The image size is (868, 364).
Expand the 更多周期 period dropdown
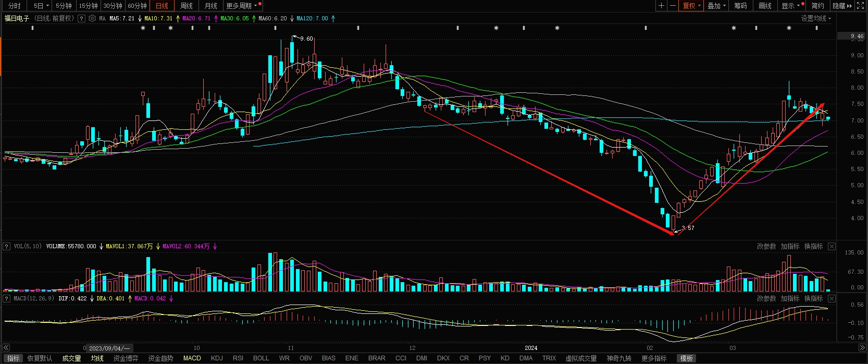[242, 6]
